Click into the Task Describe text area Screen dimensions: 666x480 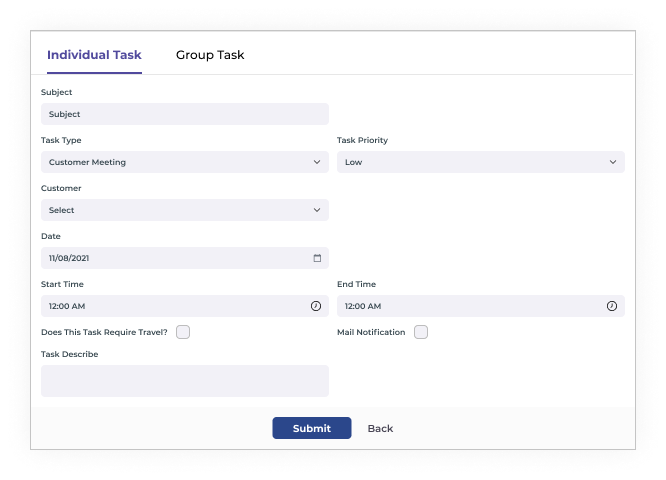coord(184,381)
